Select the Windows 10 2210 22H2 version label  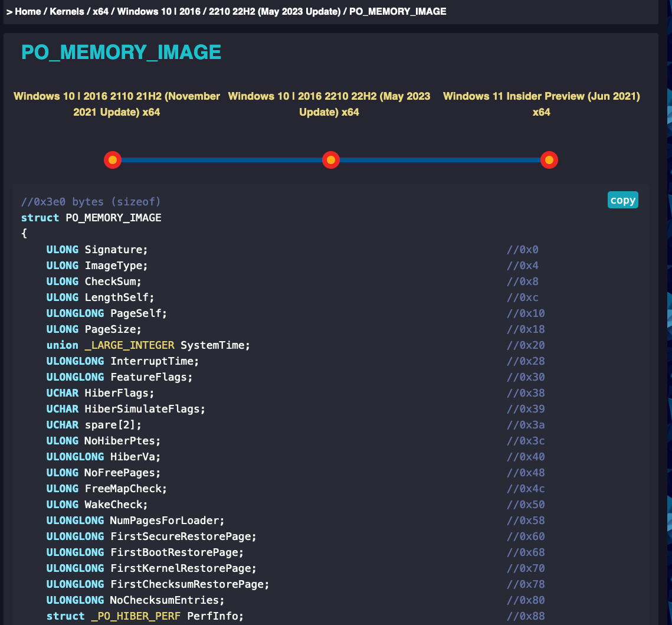pyautogui.click(x=329, y=104)
